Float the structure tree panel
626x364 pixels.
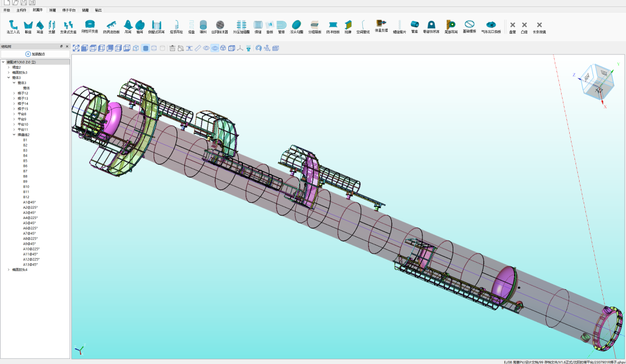[x=61, y=46]
